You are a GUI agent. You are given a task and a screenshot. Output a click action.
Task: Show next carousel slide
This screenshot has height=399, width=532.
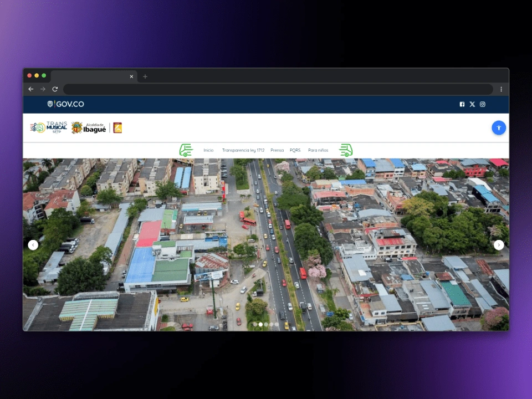coord(498,245)
